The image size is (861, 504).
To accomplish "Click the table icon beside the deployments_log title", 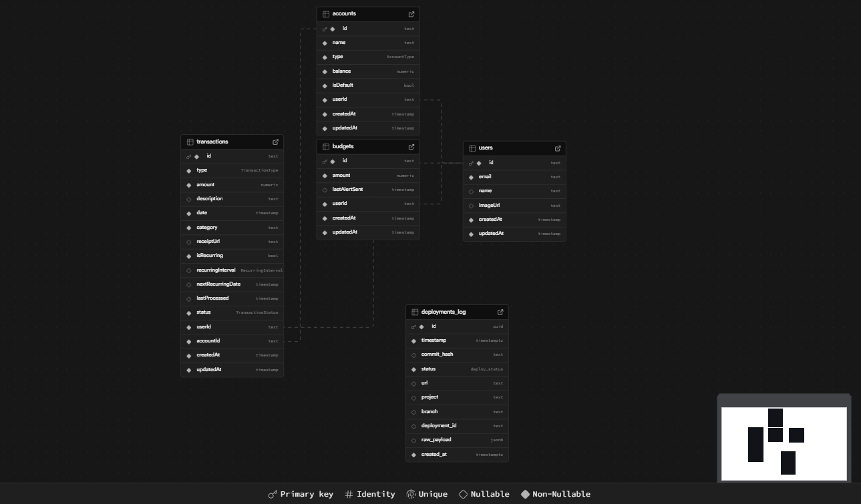I will pyautogui.click(x=415, y=312).
